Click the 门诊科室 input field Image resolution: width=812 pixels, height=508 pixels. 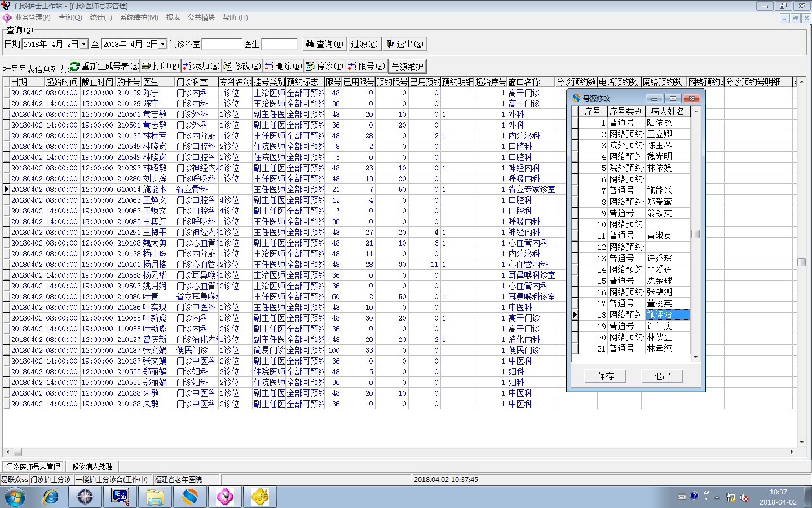222,44
